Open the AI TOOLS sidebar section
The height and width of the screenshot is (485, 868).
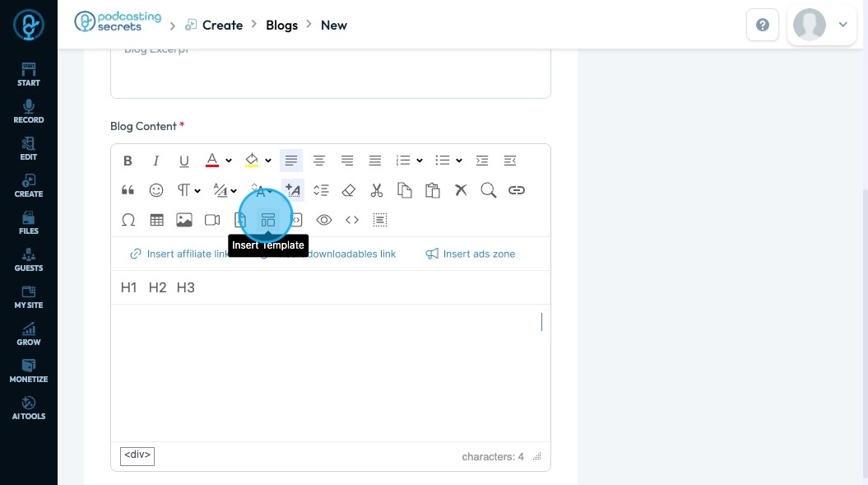29,409
